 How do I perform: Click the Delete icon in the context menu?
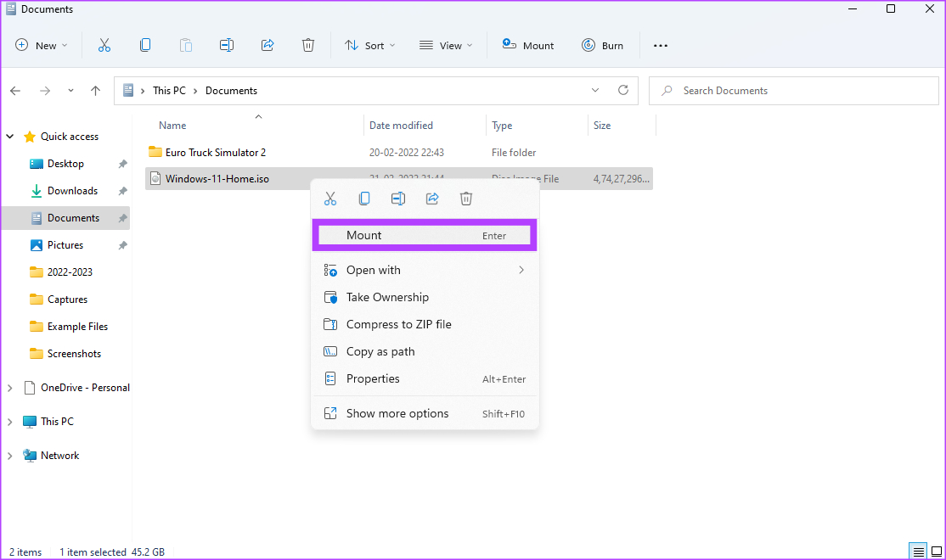pyautogui.click(x=466, y=198)
